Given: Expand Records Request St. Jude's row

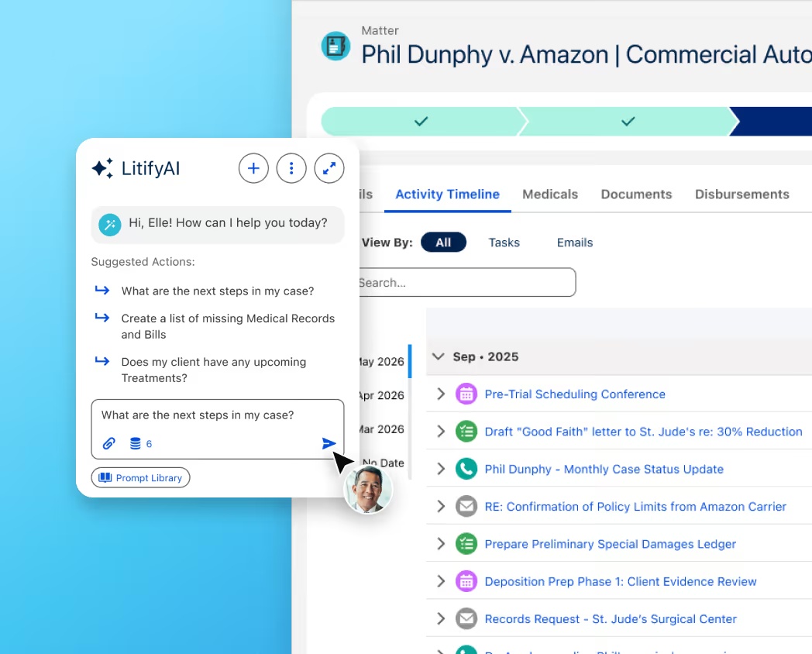Looking at the screenshot, I should (x=441, y=619).
